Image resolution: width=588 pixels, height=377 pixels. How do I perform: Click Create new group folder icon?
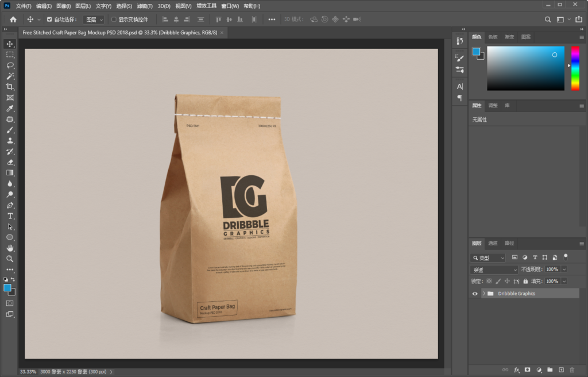pyautogui.click(x=550, y=370)
